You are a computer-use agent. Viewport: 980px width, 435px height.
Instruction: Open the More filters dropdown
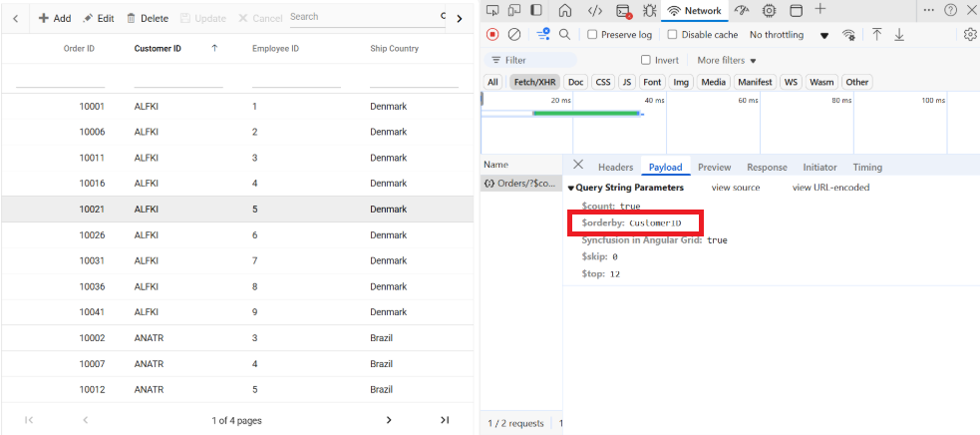(727, 60)
